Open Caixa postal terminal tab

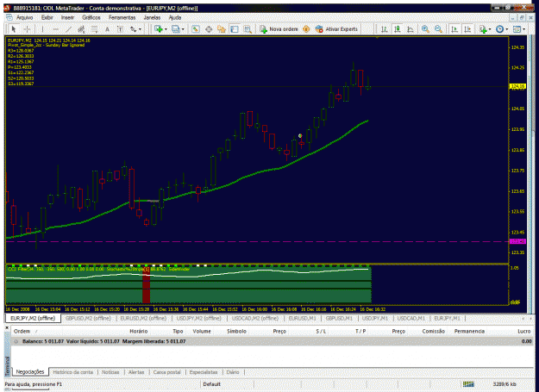[x=166, y=372]
